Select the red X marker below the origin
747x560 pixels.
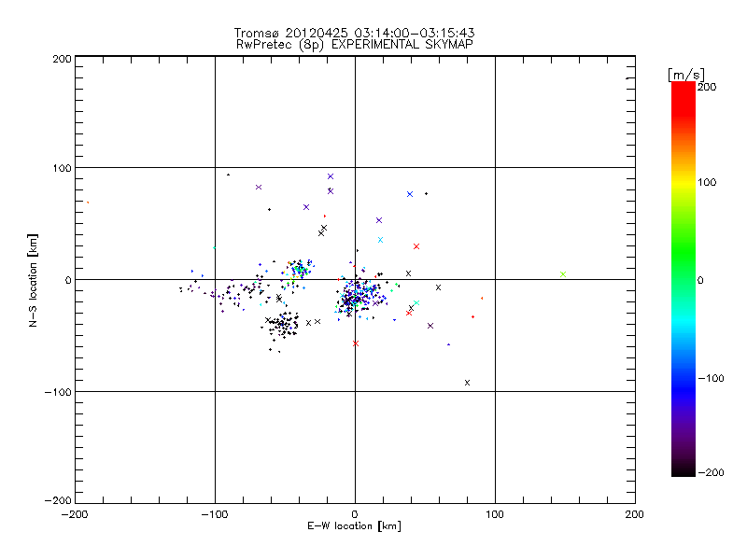point(356,343)
